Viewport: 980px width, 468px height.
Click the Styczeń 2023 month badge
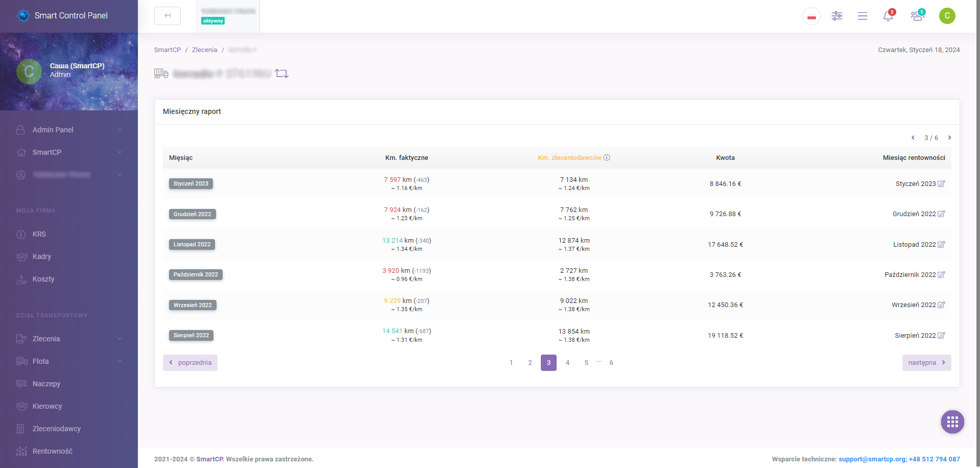tap(191, 184)
